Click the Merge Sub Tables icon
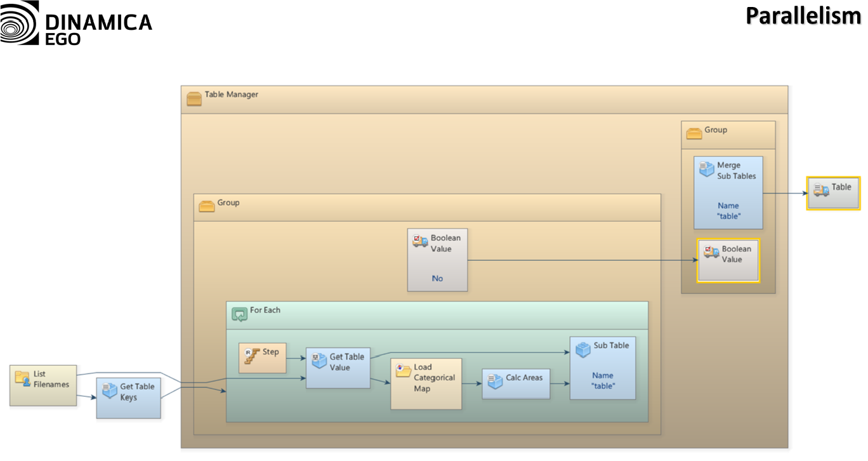The image size is (868, 461). point(706,169)
